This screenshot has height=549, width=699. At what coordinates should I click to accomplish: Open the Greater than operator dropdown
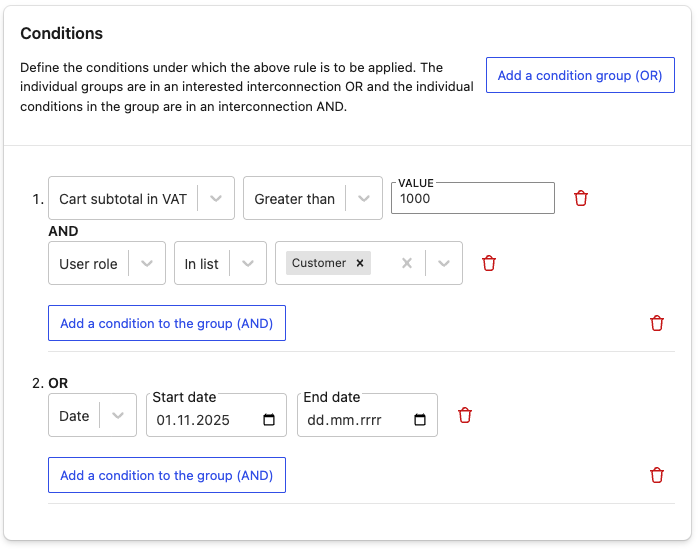tap(364, 199)
